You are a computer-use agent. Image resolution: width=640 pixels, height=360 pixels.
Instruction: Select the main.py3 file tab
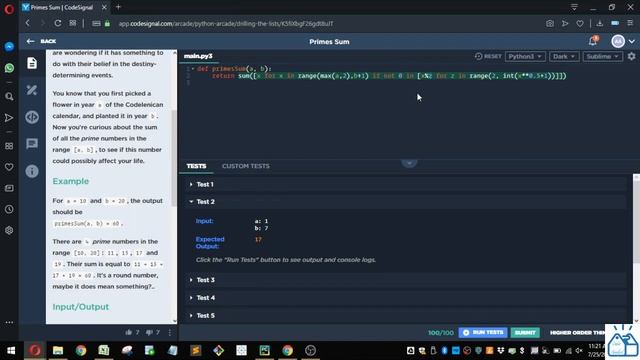[198, 56]
